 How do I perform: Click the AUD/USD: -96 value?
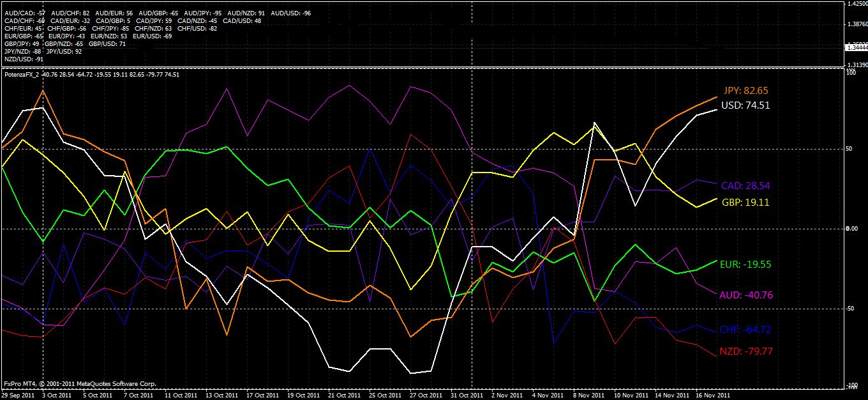(x=291, y=13)
